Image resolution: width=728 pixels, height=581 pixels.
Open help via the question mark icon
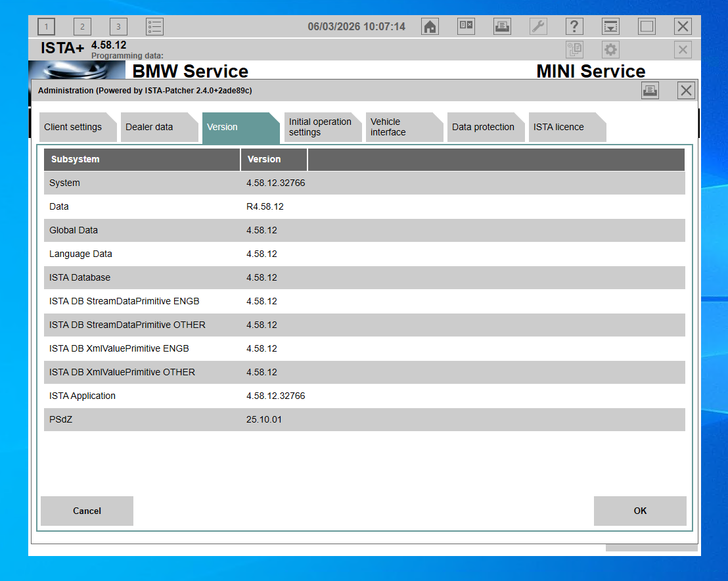(574, 26)
